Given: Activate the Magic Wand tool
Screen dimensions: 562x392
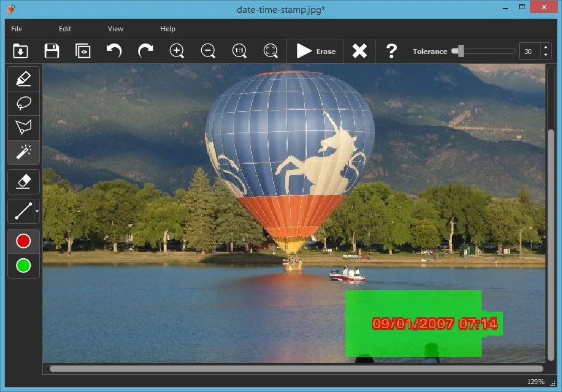Looking at the screenshot, I should click(x=23, y=152).
